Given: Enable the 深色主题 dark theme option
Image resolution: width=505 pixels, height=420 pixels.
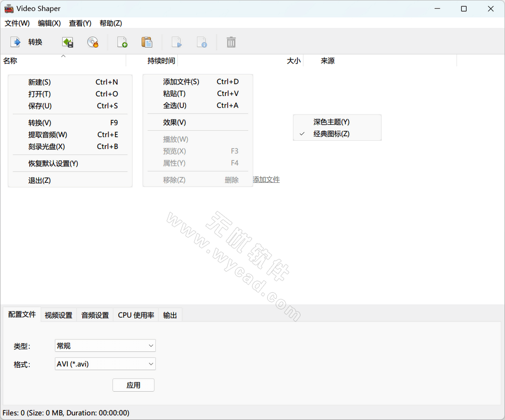Looking at the screenshot, I should (331, 122).
